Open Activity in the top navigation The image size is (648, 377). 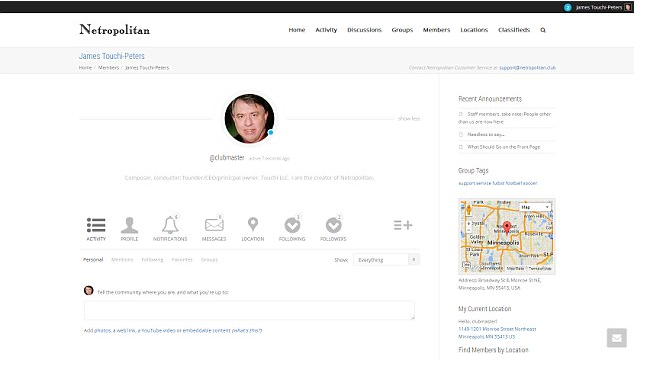click(x=326, y=30)
